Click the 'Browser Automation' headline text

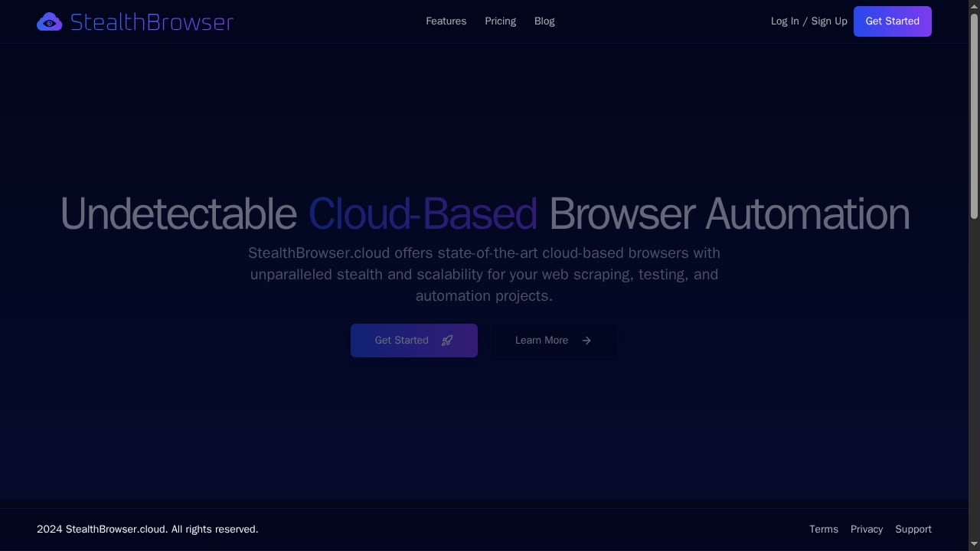click(730, 214)
